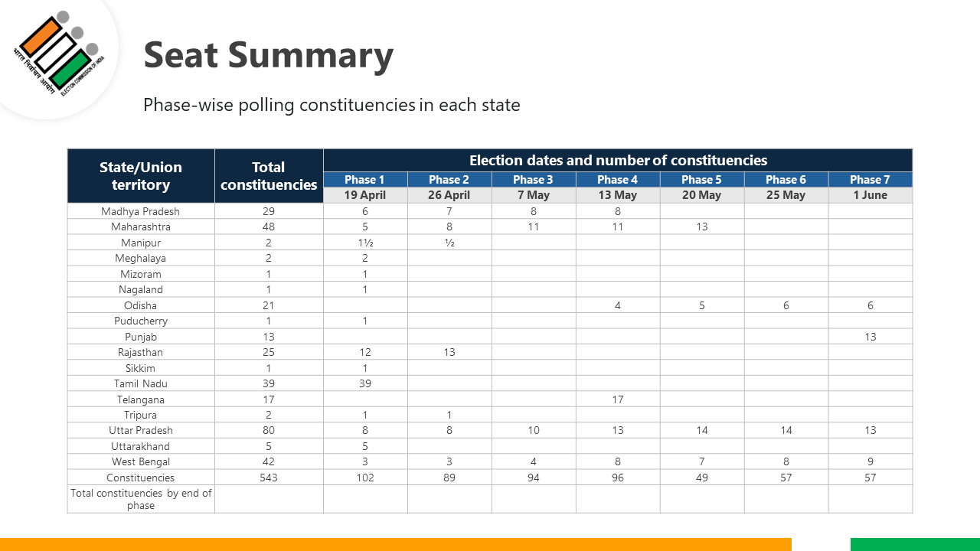Click the Election Commission of India logo
Screen dimensions: 980x551
58,55
